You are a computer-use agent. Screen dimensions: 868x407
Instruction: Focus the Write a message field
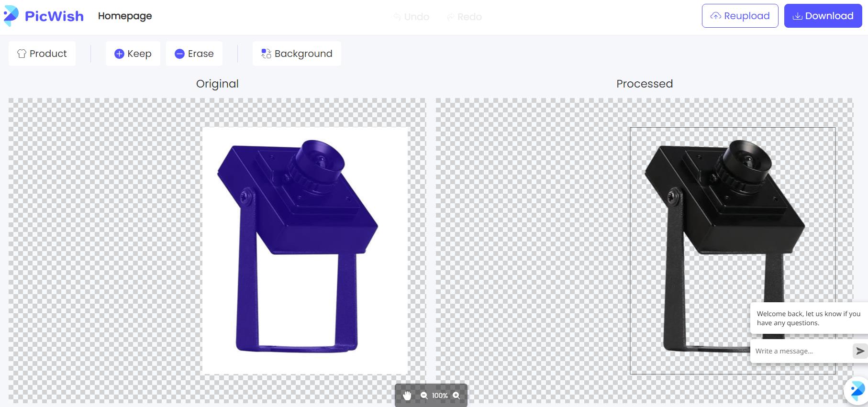tap(801, 351)
